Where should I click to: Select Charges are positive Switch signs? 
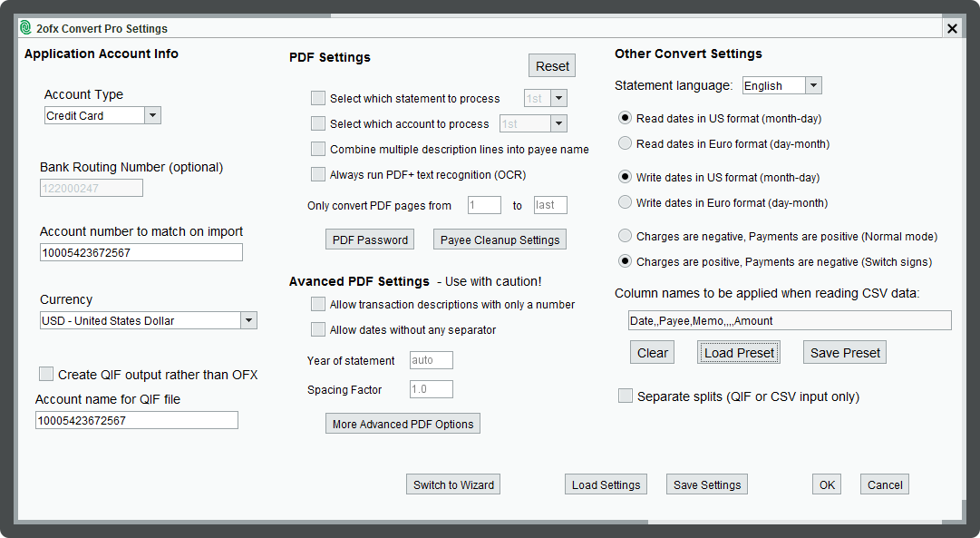click(625, 261)
